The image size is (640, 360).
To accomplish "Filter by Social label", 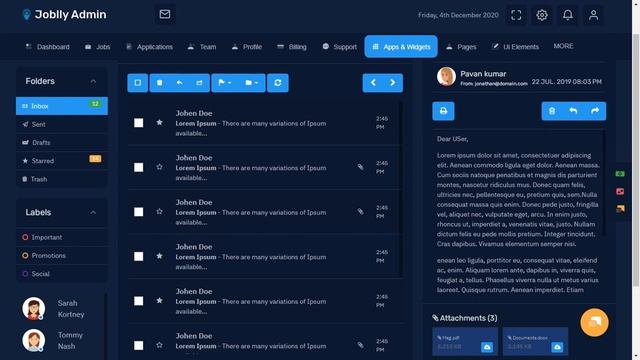I will (62, 273).
